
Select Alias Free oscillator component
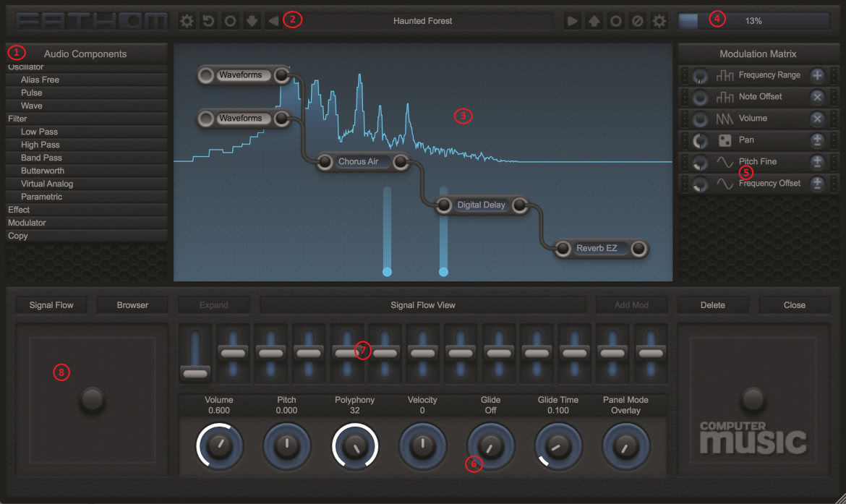coord(86,80)
